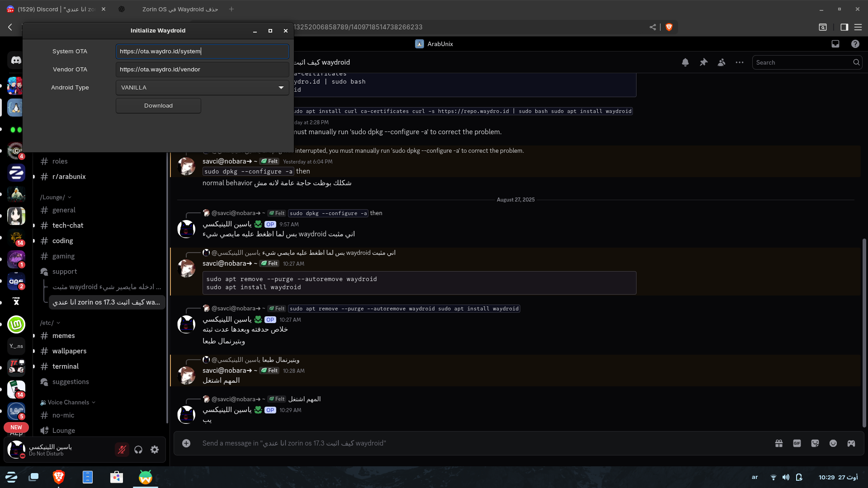Select Waydroid icon in taskbar

pos(146,477)
